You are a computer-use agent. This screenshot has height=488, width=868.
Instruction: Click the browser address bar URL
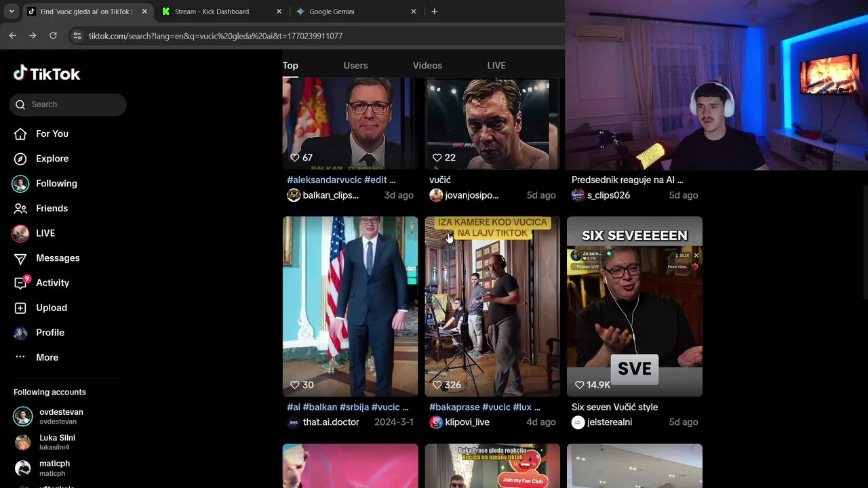click(x=216, y=36)
